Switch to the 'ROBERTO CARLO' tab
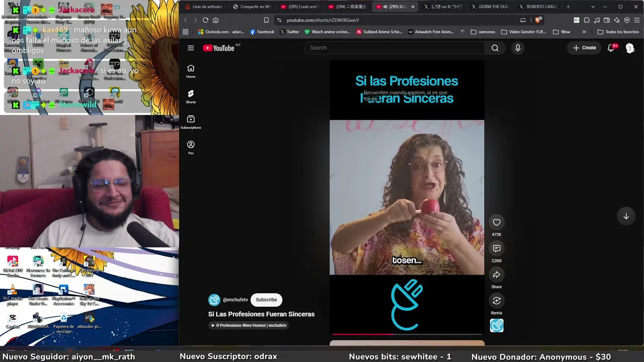This screenshot has height=362, width=644. coord(538,7)
